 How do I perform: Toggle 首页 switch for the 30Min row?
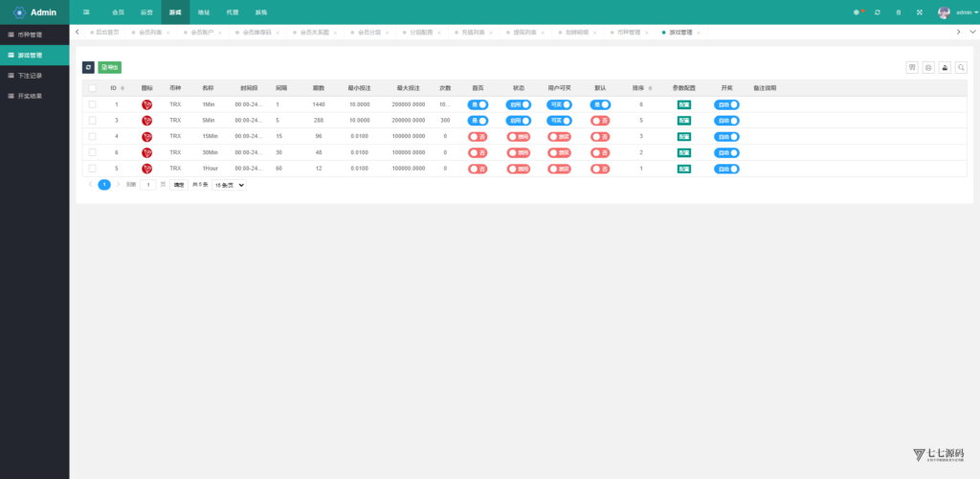click(x=478, y=152)
